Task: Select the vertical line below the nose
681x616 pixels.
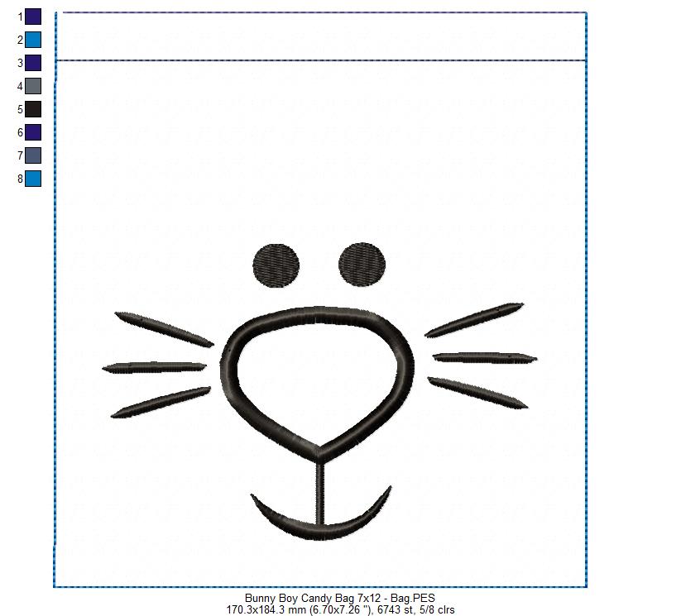Action: [319, 492]
